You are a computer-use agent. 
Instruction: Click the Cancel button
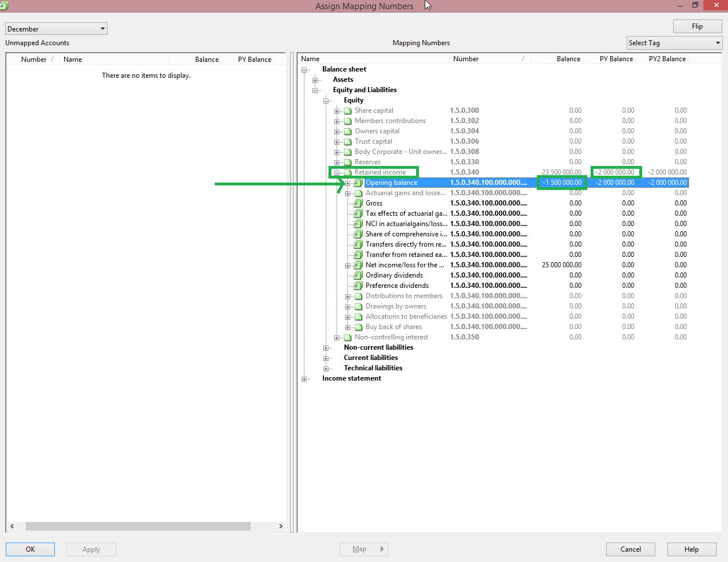coord(630,549)
